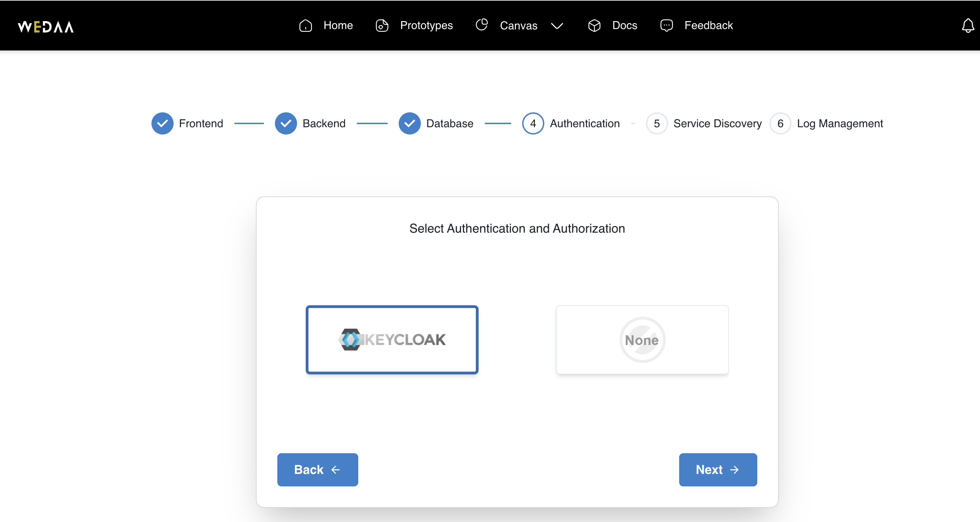
Task: Open the Prototypes menu item
Action: click(x=426, y=26)
